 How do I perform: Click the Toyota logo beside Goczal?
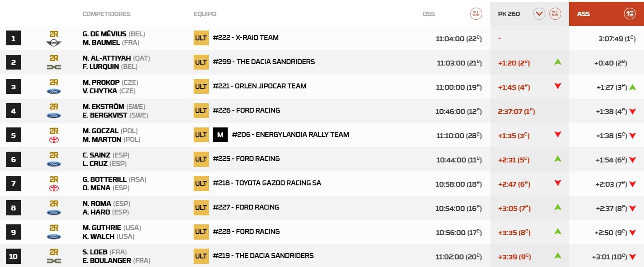pyautogui.click(x=54, y=140)
